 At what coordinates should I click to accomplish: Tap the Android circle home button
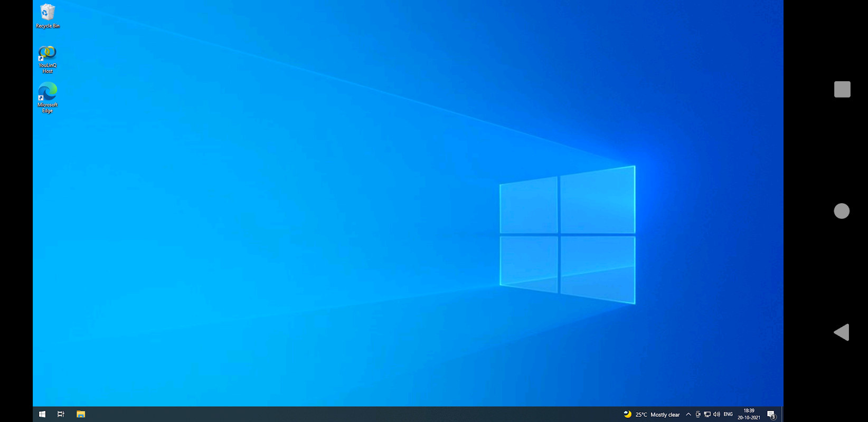[842, 211]
